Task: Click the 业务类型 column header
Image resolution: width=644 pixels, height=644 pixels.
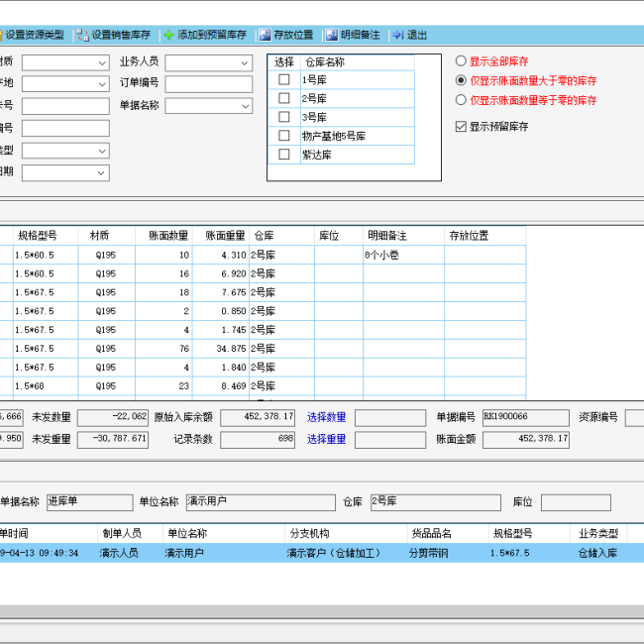Action: tap(598, 533)
